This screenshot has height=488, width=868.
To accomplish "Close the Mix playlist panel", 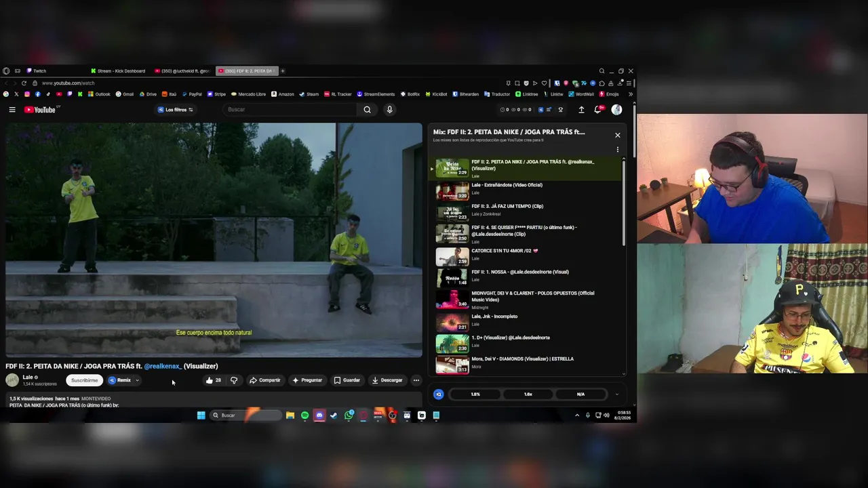I will (x=617, y=135).
